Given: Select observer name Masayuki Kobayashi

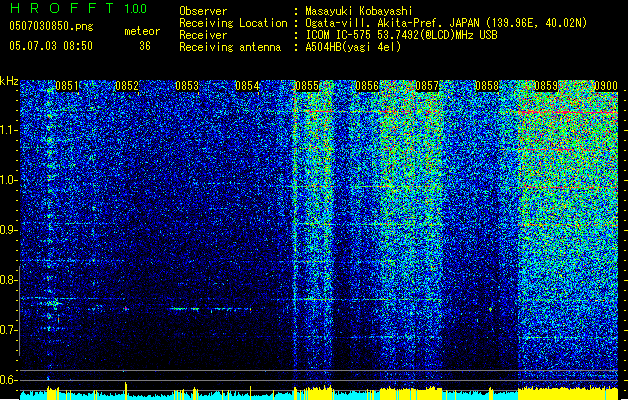Looking at the screenshot, I should [x=358, y=11].
